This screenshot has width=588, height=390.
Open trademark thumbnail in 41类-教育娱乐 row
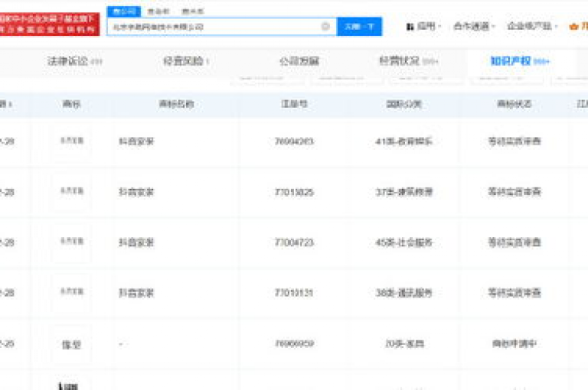click(x=72, y=141)
